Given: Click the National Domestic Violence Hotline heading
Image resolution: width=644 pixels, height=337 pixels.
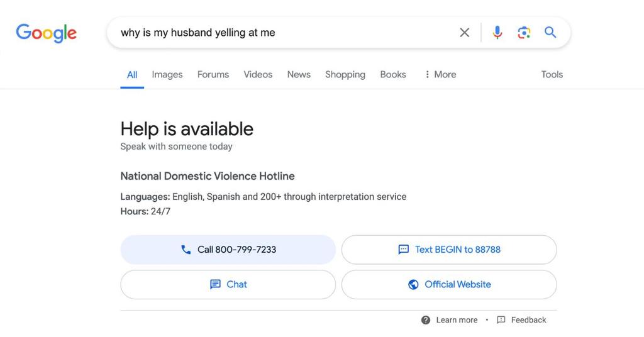Looking at the screenshot, I should 208,176.
